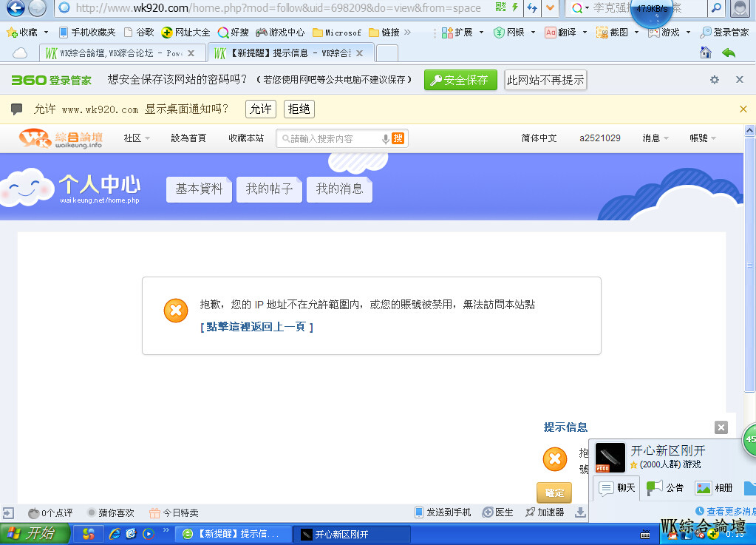
Task: Click the 0个点评 status bar item
Action: pyautogui.click(x=50, y=512)
